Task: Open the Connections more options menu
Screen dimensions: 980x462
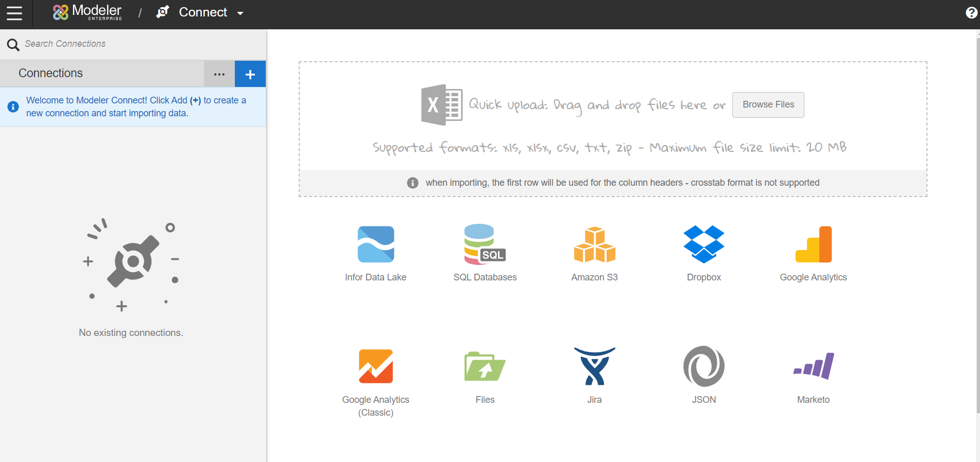Action: pyautogui.click(x=219, y=74)
